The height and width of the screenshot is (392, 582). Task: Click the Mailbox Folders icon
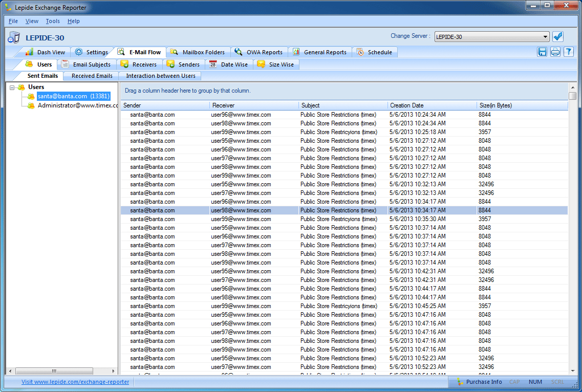click(x=174, y=52)
